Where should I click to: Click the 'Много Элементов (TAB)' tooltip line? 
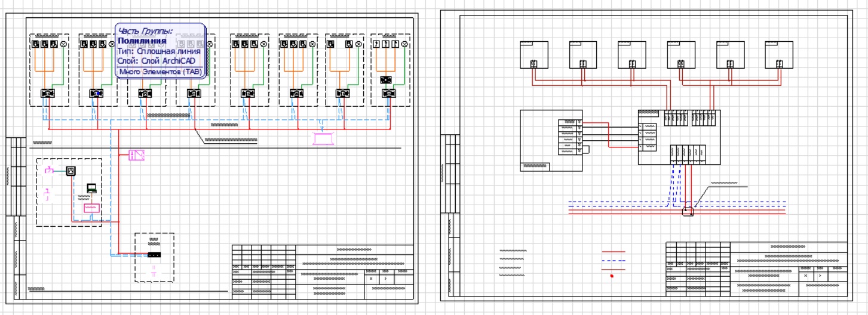[161, 72]
